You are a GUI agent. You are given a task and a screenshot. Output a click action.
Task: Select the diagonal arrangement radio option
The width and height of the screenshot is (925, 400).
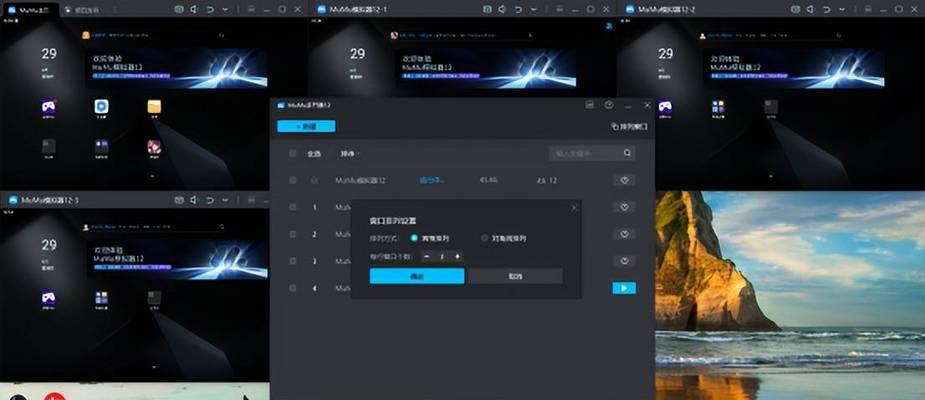[x=484, y=238]
